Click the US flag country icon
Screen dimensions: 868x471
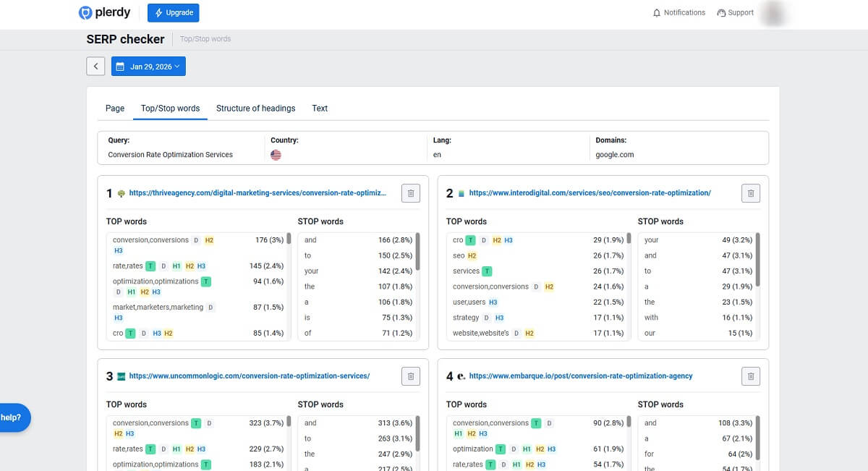(276, 155)
